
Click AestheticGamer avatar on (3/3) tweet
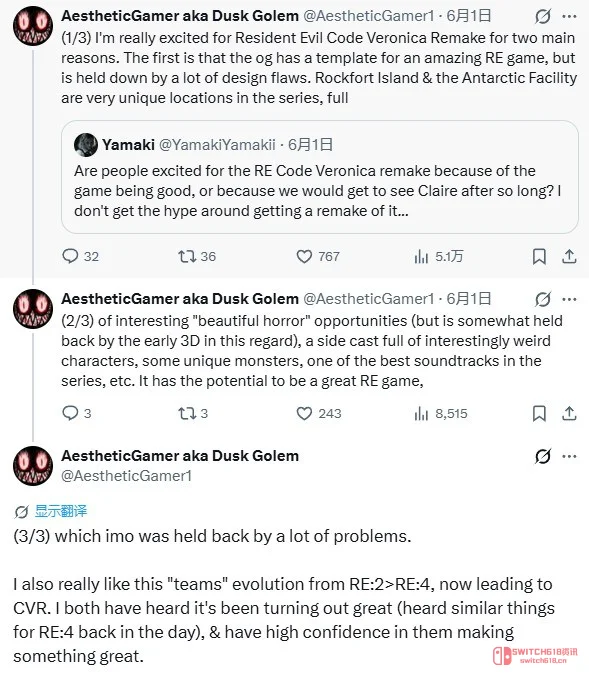33,466
